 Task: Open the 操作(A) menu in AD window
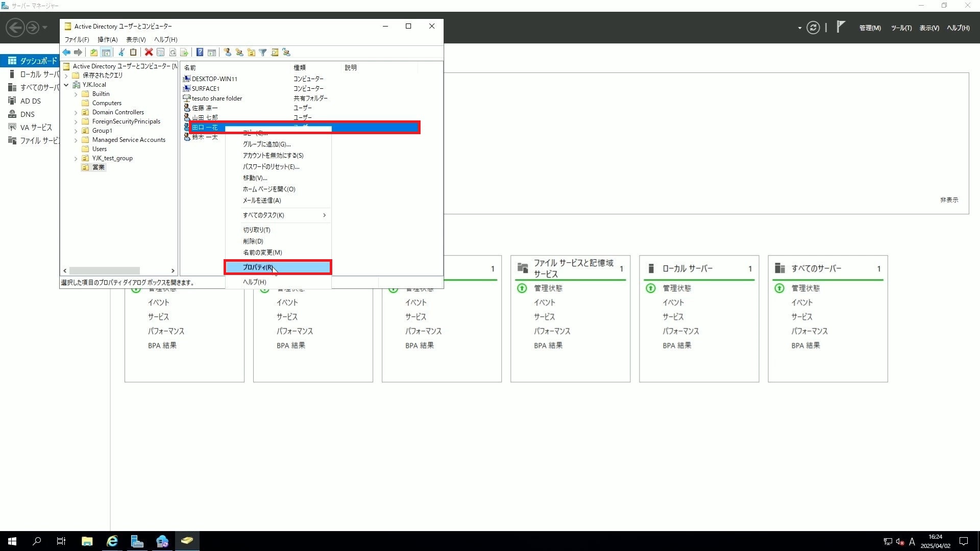107,40
